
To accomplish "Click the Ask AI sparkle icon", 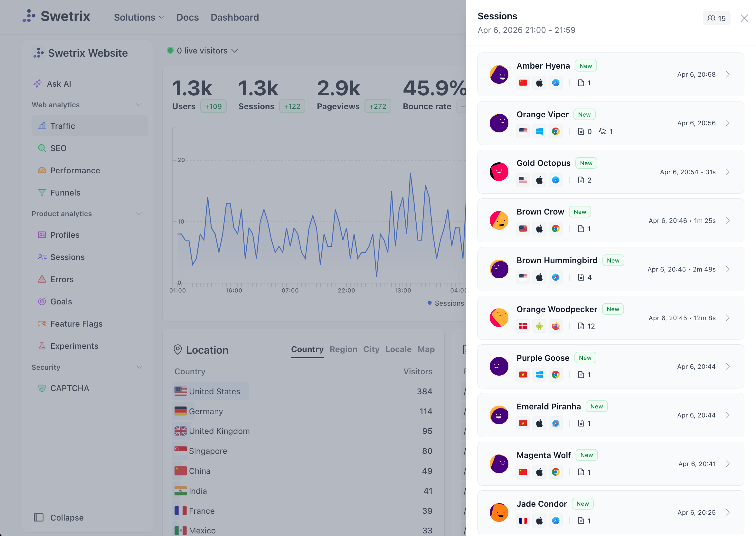I will pyautogui.click(x=38, y=83).
